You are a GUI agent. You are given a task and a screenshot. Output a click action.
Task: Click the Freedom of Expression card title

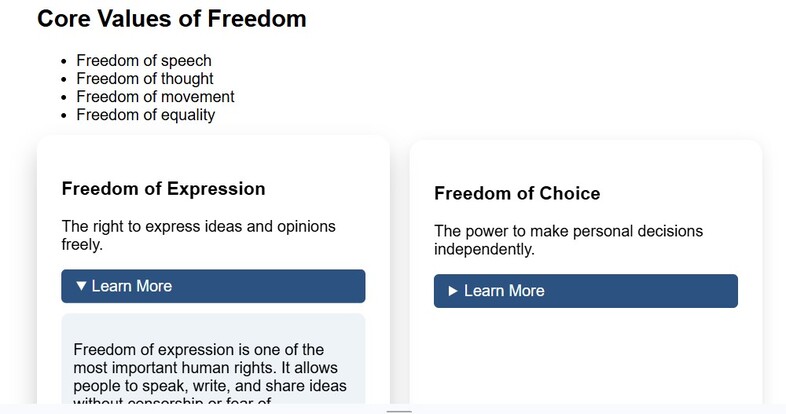pos(163,189)
